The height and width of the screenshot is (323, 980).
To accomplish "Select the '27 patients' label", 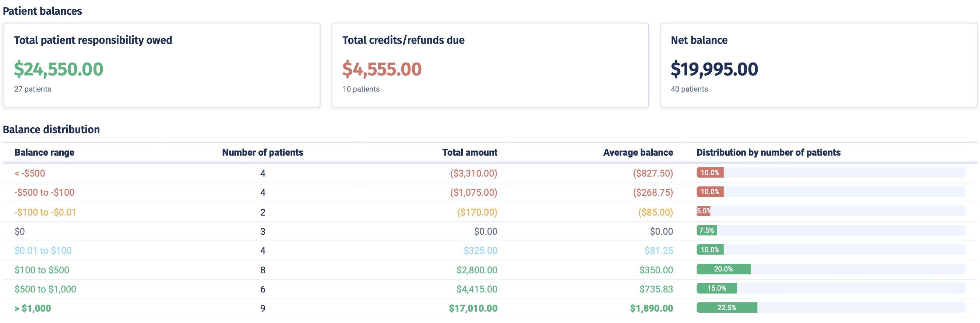I will coord(33,89).
